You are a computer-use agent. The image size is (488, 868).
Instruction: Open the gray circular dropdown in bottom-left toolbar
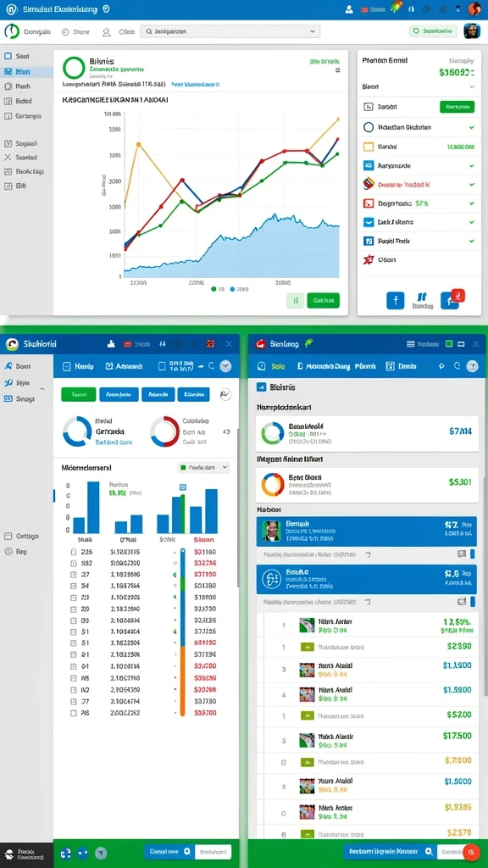tap(225, 366)
